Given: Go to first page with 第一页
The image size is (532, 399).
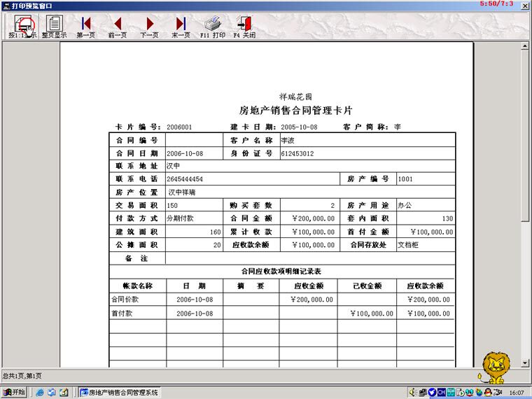Looking at the screenshot, I should 86,27.
